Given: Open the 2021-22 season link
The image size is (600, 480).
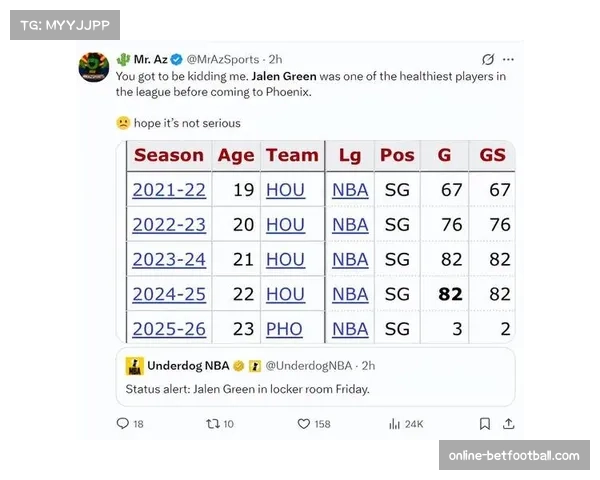Looking at the screenshot, I should click(x=169, y=190).
